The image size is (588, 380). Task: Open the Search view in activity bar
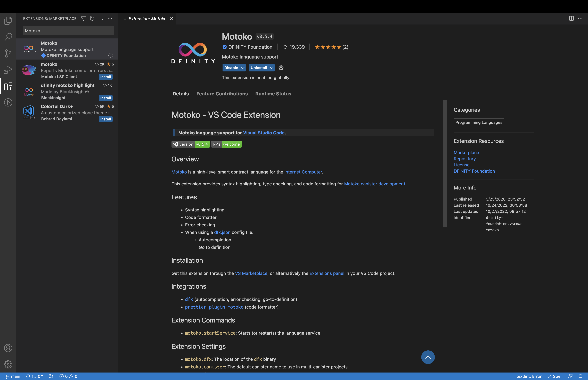coord(8,37)
